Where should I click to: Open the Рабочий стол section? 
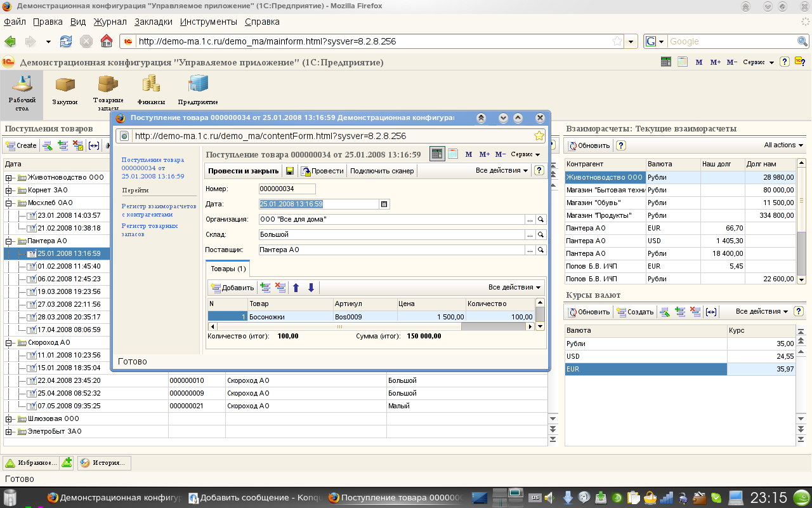coord(22,94)
